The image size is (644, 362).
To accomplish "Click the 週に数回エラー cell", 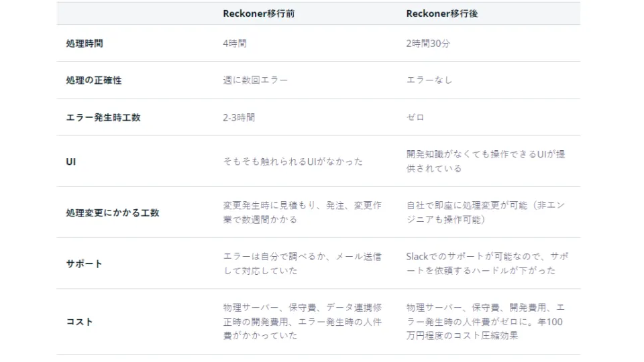I will coord(255,80).
